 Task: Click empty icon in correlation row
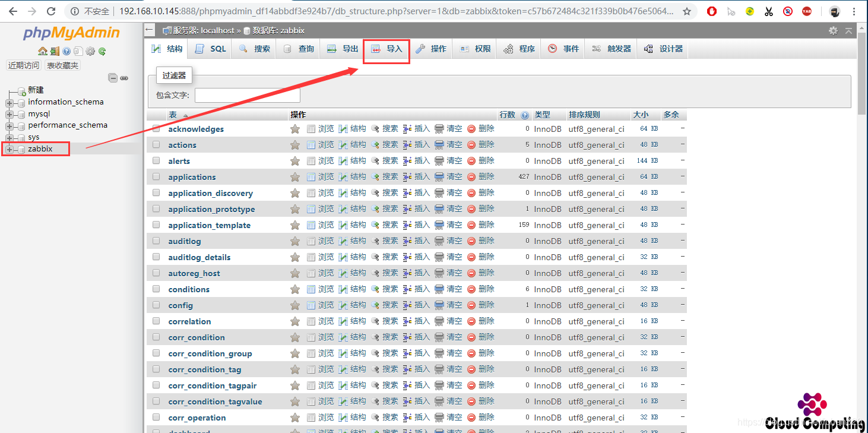point(439,321)
